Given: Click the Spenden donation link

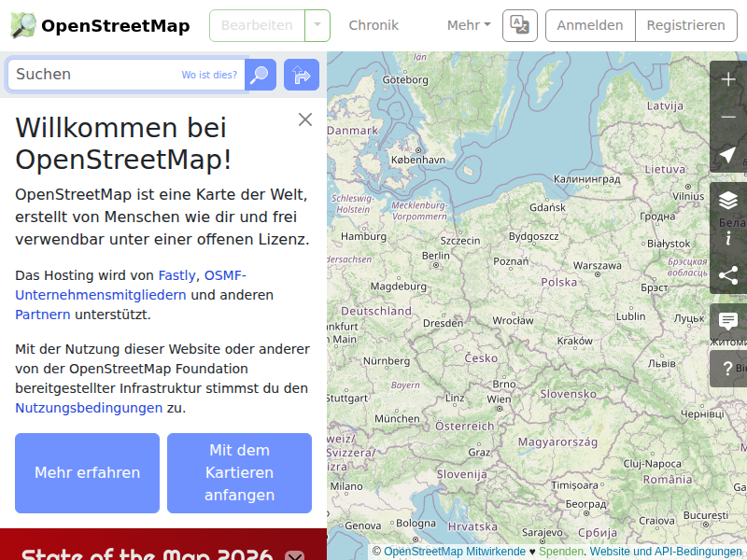Looking at the screenshot, I should click(561, 552).
